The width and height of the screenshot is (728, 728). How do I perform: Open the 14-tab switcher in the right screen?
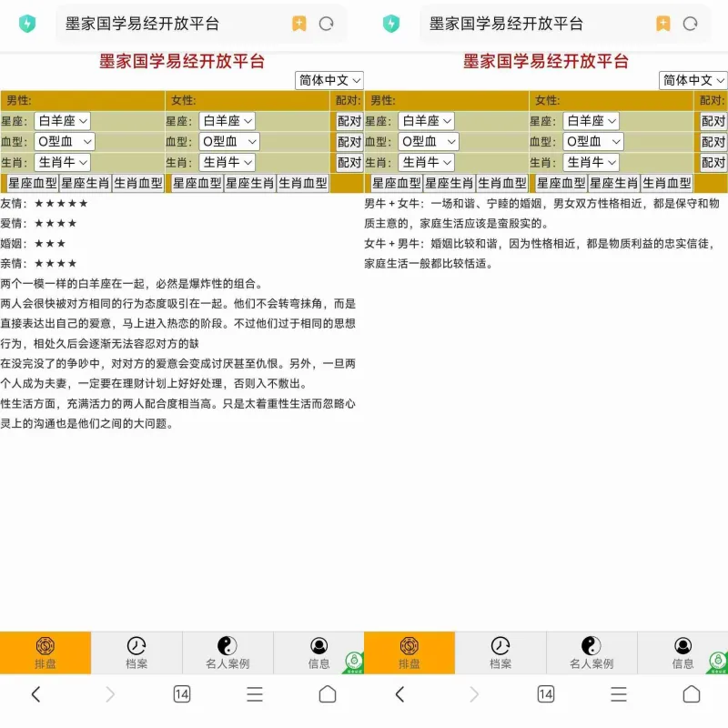545,694
